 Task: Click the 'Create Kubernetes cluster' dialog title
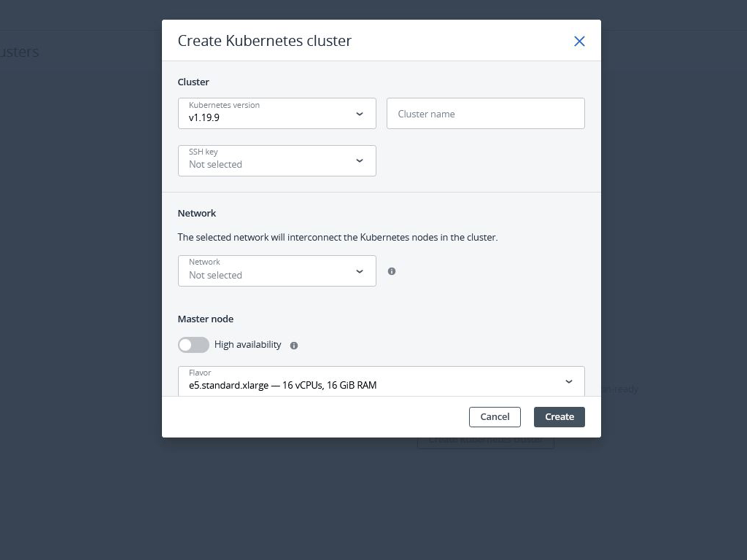point(264,41)
